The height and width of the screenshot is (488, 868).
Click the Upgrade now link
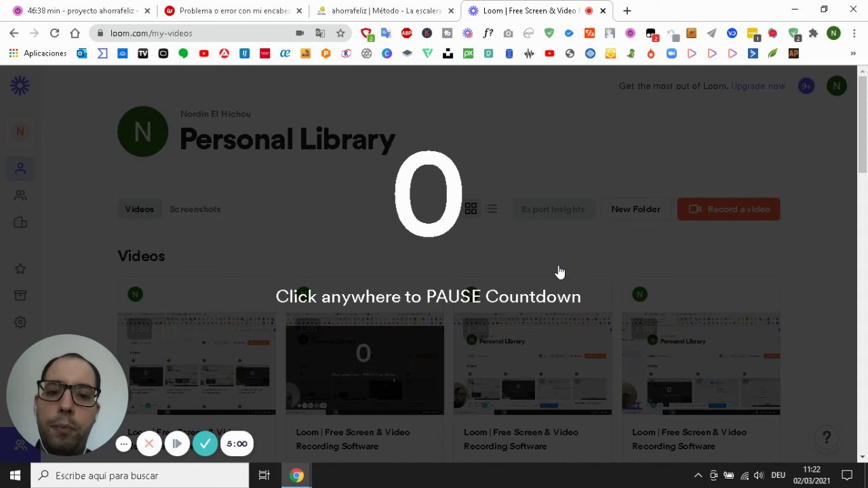[758, 86]
